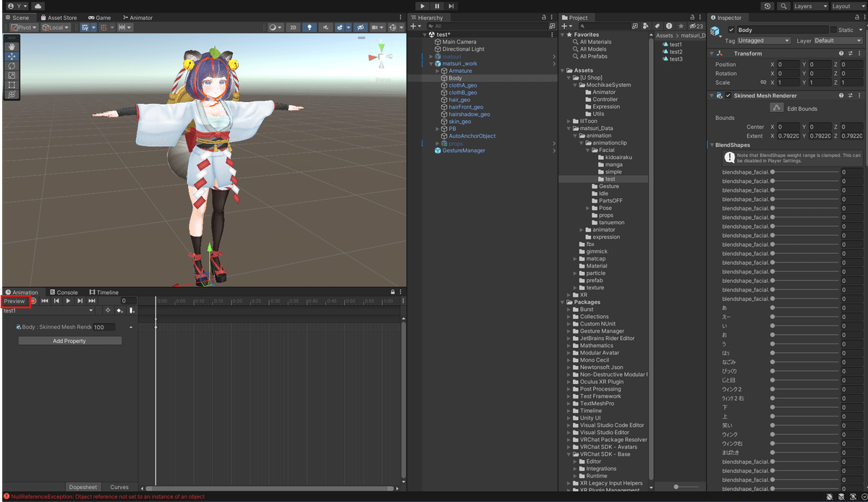Select the Rect transform tool
This screenshot has width=868, height=502.
[12, 85]
